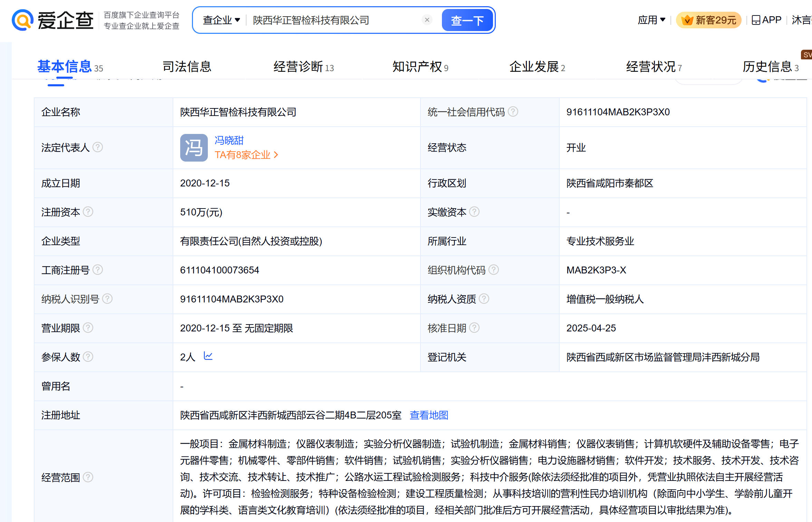Click the help icon beside 经营范围
812x522 pixels.
pyautogui.click(x=88, y=477)
